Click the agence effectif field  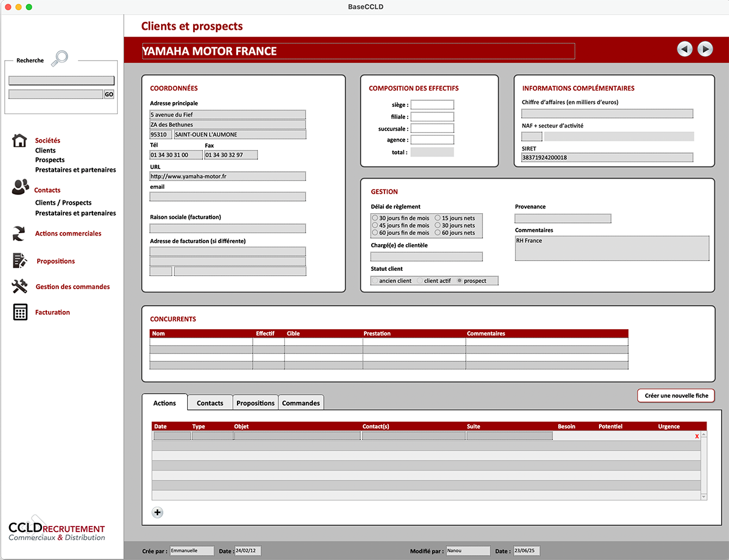[x=433, y=140]
